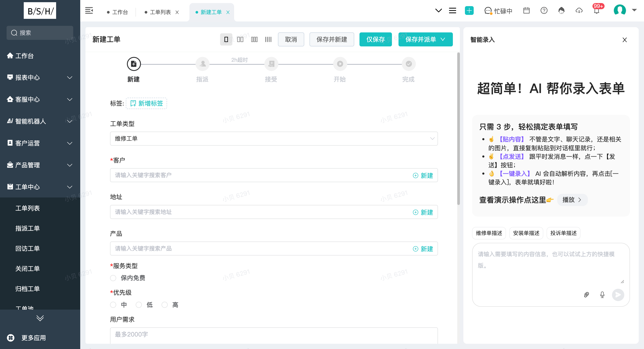Click the 新建 step icon in workflow
644x349 pixels.
click(x=134, y=64)
